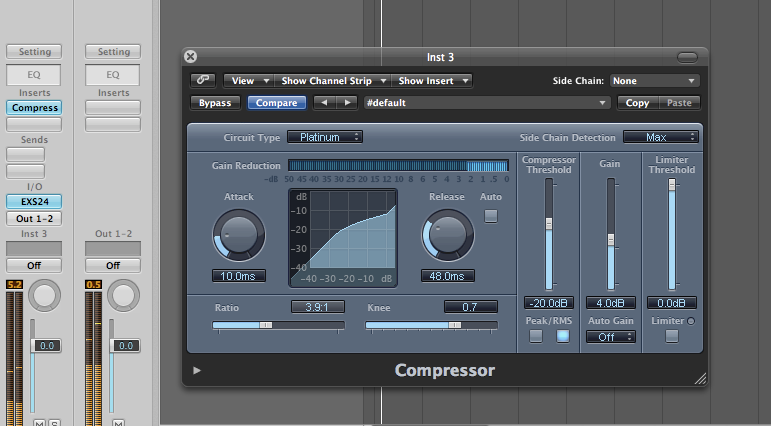Open the Show Insert menu
The image size is (771, 426).
tap(432, 81)
